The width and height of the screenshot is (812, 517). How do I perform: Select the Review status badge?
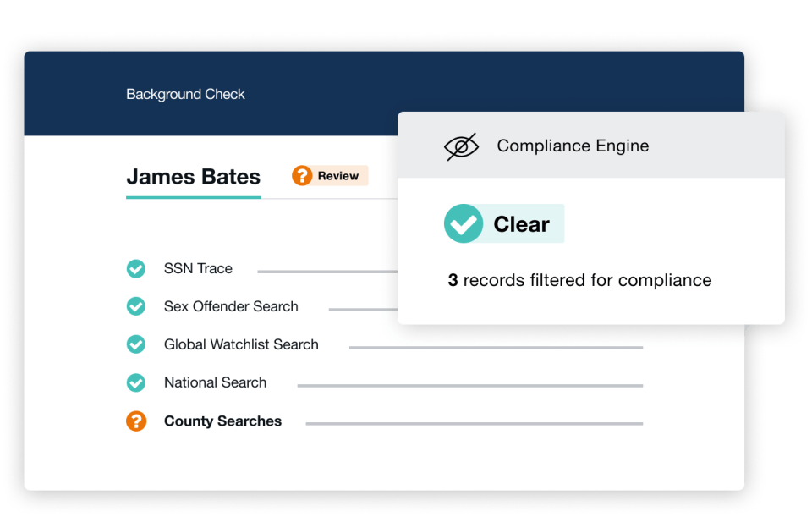(x=330, y=176)
